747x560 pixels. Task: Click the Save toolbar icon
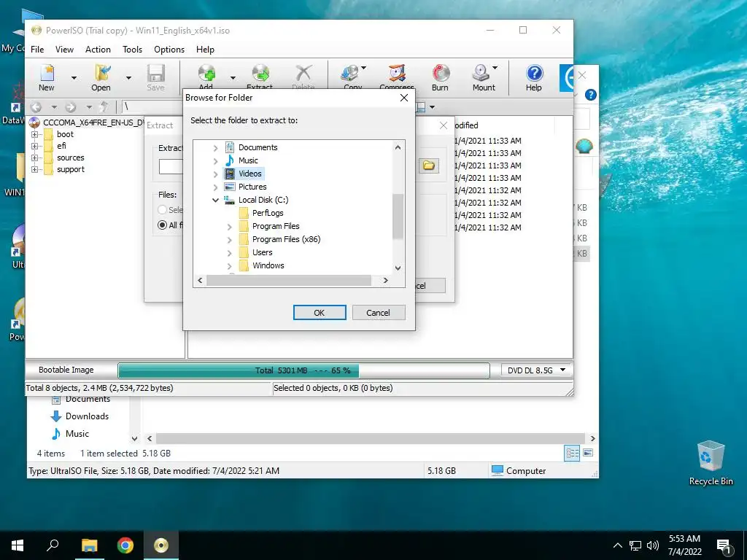click(156, 77)
